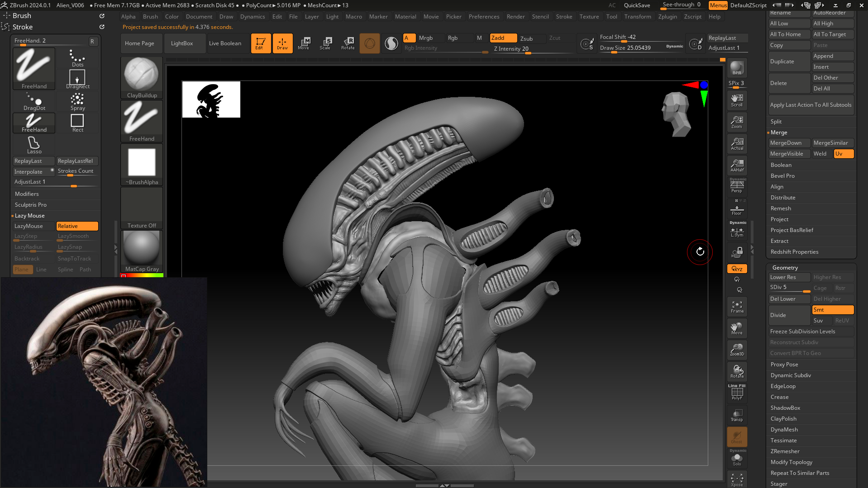Image resolution: width=868 pixels, height=488 pixels.
Task: Click the Del Lower button
Action: point(789,299)
